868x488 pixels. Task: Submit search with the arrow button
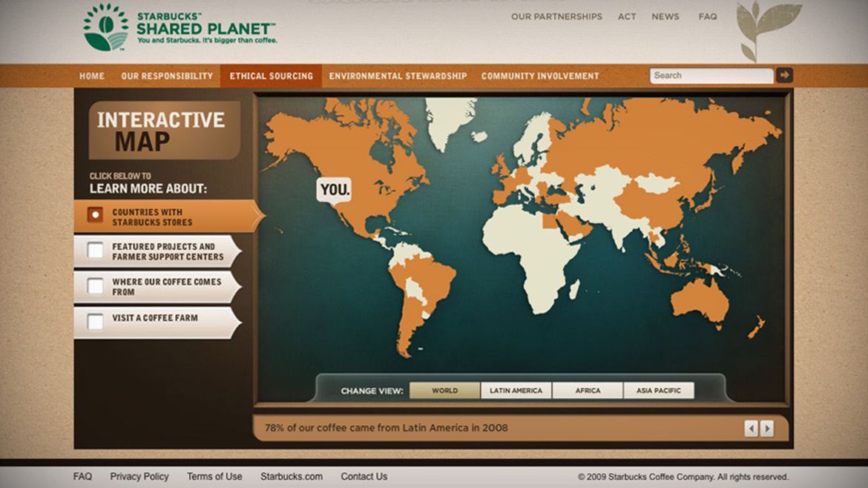coord(784,75)
